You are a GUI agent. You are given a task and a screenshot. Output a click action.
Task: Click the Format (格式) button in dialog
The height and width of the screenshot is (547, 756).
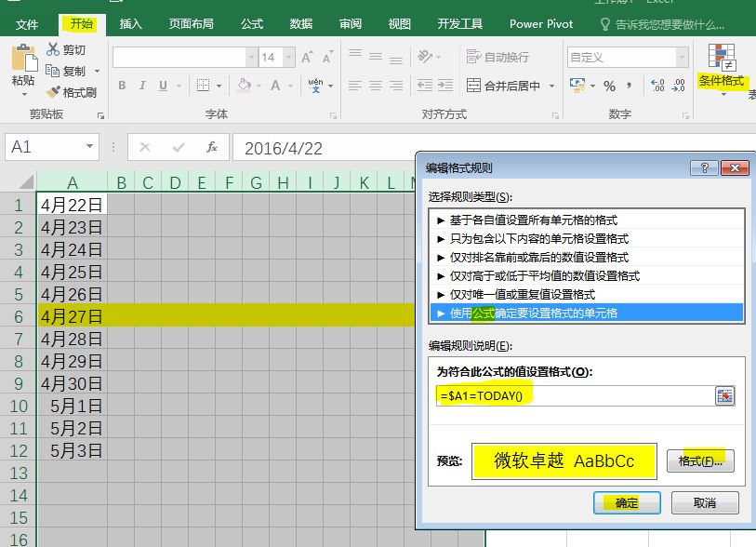(700, 461)
